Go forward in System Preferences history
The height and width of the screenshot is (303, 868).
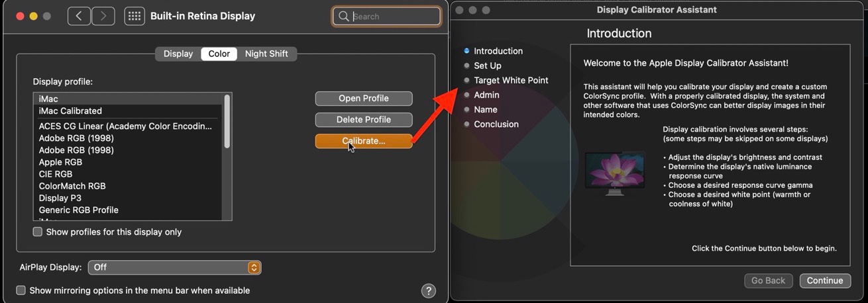pos(103,16)
